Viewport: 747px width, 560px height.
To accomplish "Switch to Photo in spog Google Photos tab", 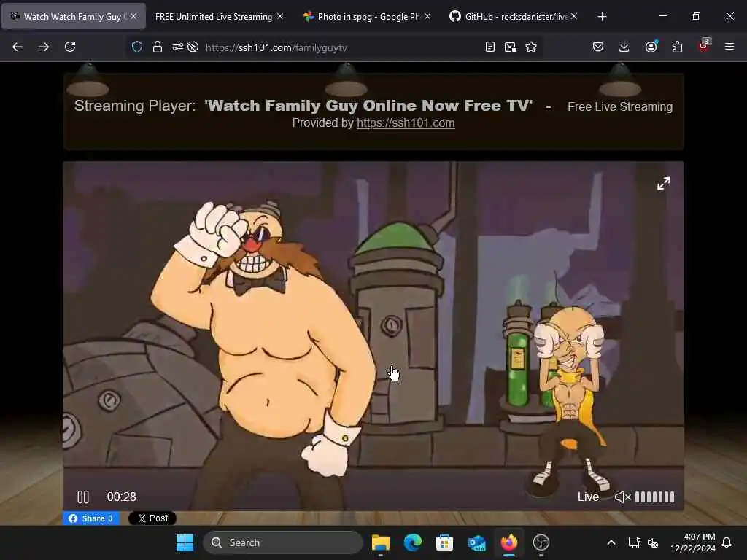I will [367, 17].
